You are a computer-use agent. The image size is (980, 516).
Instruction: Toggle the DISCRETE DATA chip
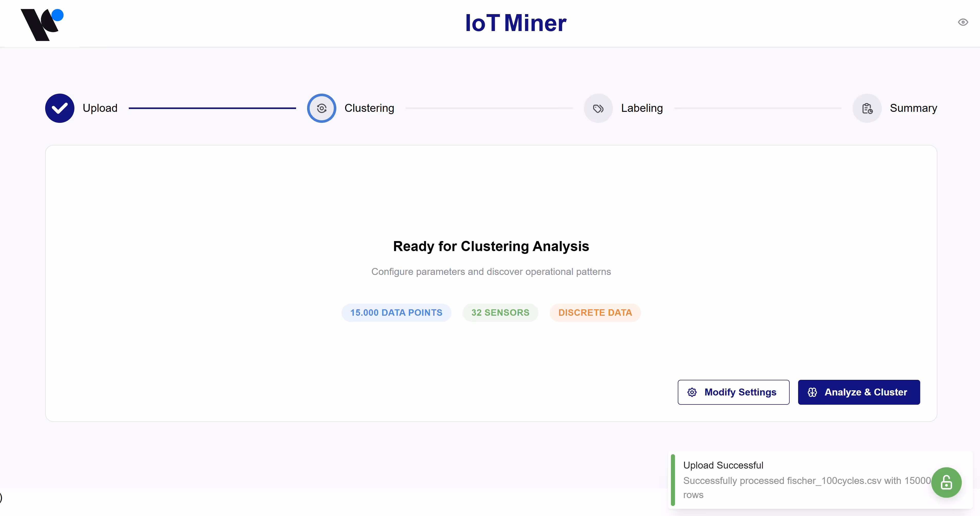pyautogui.click(x=595, y=312)
